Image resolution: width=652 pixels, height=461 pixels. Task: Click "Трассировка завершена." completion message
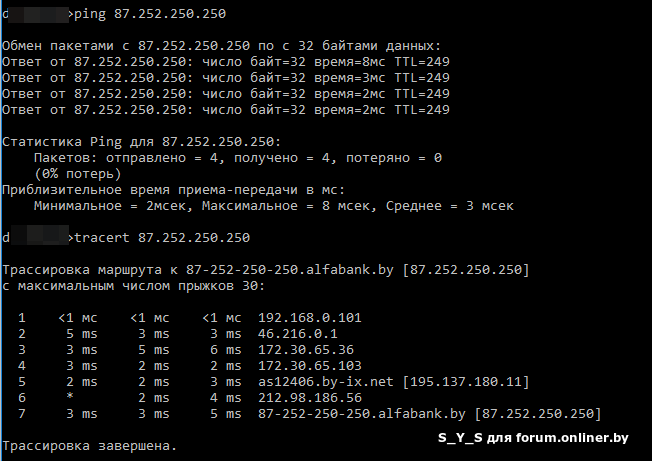(89, 445)
